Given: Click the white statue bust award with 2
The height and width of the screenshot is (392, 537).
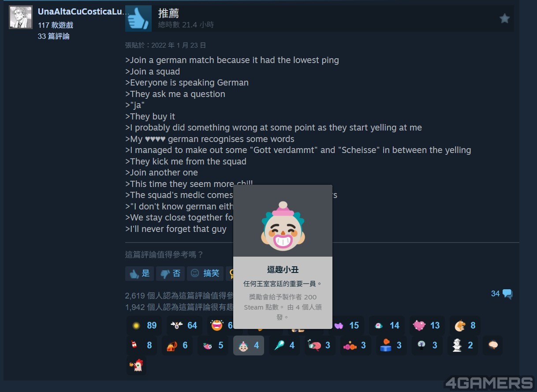Looking at the screenshot, I should 462,345.
